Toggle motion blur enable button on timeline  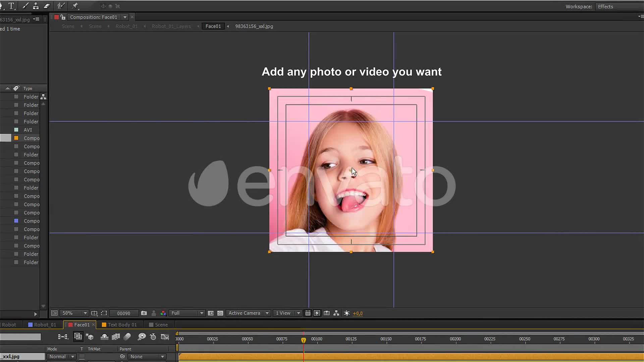128,337
